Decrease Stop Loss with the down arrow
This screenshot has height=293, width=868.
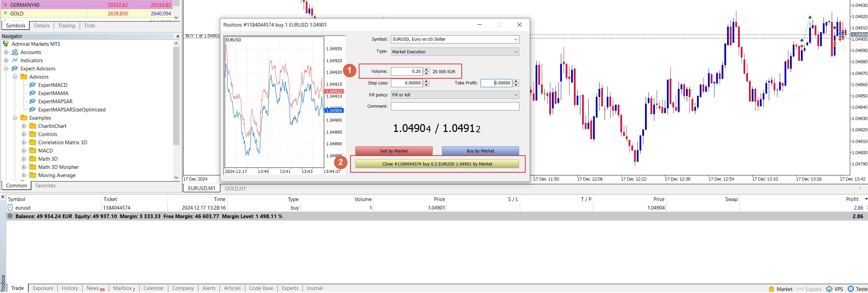(426, 85)
